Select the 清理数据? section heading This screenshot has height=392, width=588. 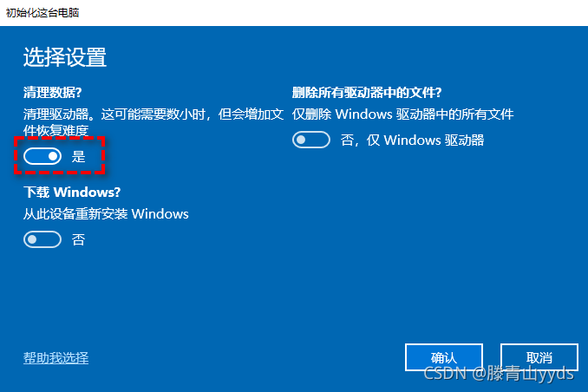click(53, 92)
